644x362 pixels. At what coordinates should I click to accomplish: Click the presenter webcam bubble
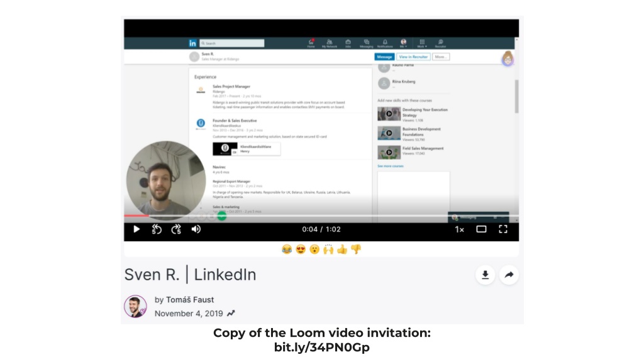coord(166,180)
